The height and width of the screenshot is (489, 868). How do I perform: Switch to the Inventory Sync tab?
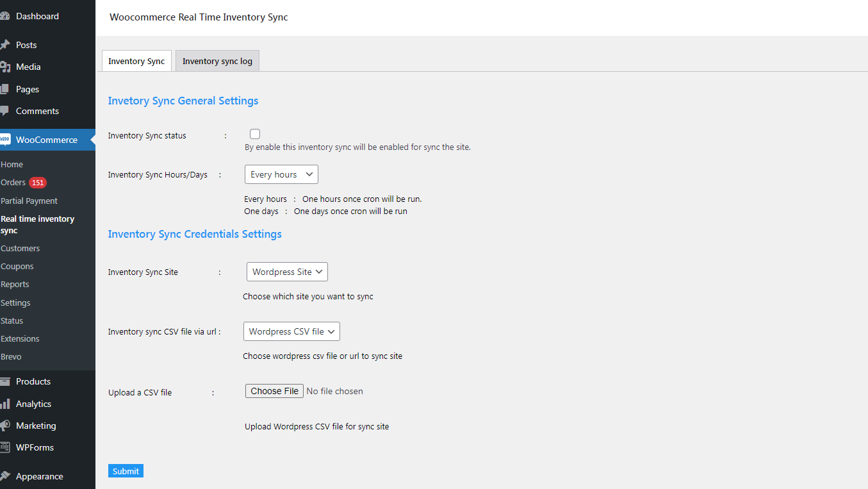pos(136,61)
